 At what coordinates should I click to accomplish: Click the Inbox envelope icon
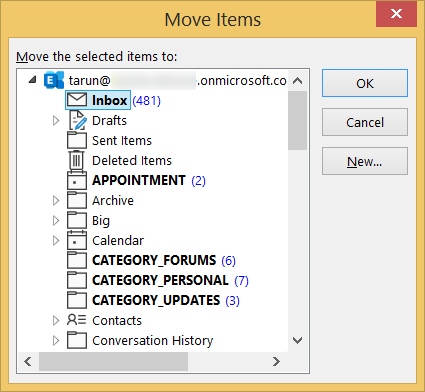pos(77,100)
